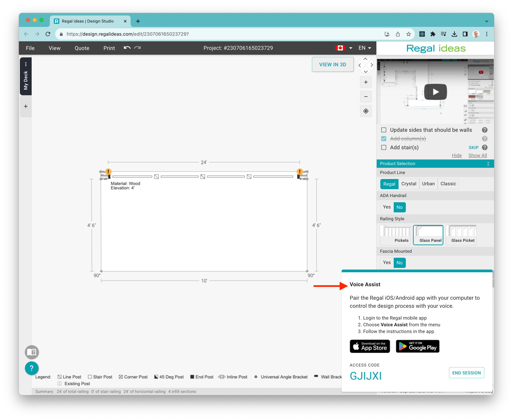Open the guide book help icon
Viewport: 513px width, 420px height.
pyautogui.click(x=32, y=352)
